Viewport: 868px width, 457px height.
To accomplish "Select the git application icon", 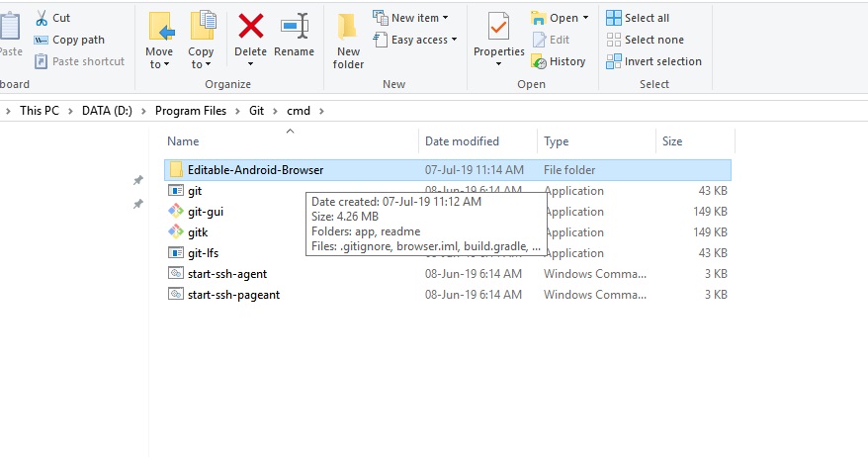I will click(176, 191).
